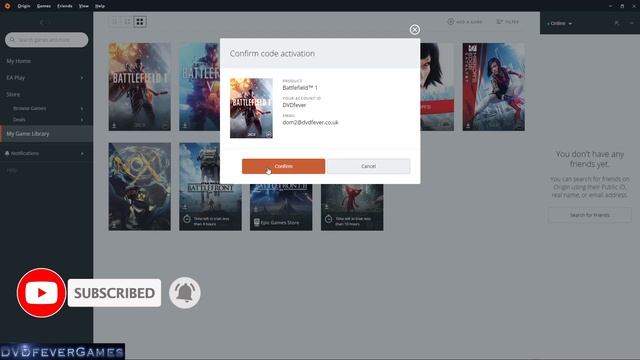
Task: Click the Add a Game button
Action: pos(465,22)
